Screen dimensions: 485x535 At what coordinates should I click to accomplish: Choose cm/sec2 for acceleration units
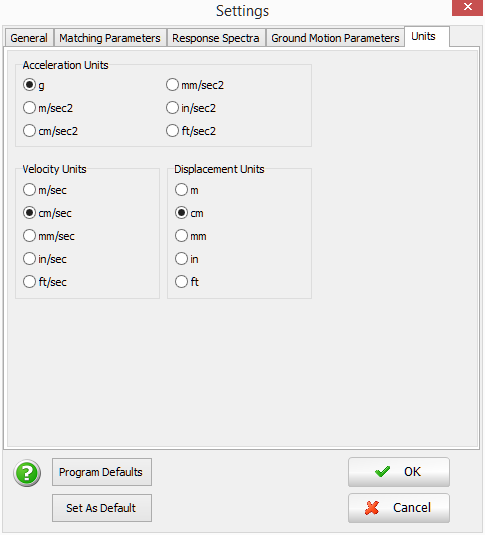click(x=50, y=131)
